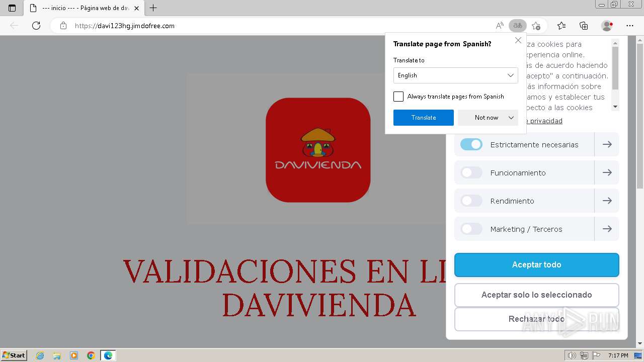Select Edge in the taskbar

(108, 355)
